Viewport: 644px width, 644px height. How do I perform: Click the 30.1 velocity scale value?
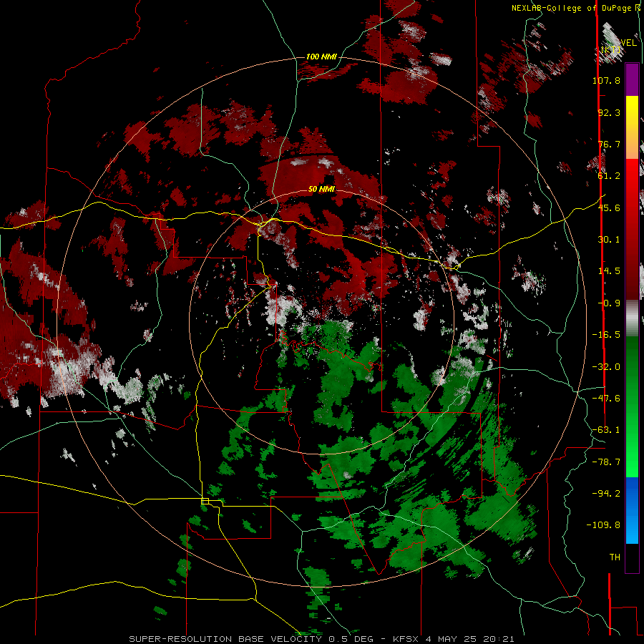[609, 240]
